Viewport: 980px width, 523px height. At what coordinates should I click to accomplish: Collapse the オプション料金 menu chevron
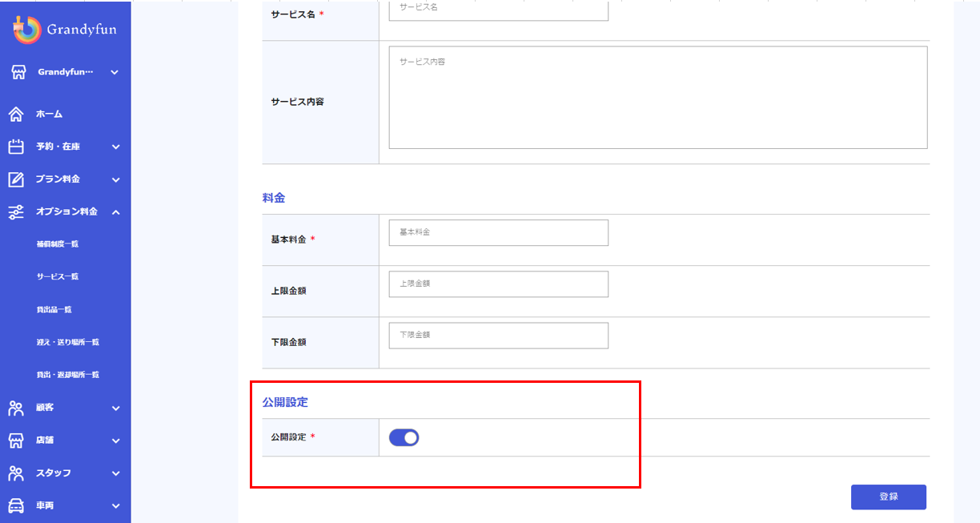point(115,211)
